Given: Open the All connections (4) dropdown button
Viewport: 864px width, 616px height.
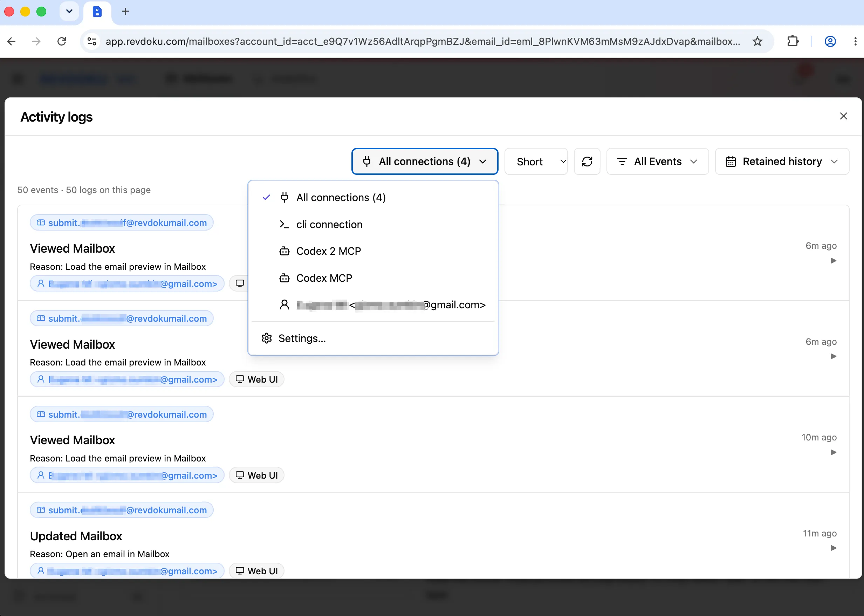Looking at the screenshot, I should [x=424, y=162].
